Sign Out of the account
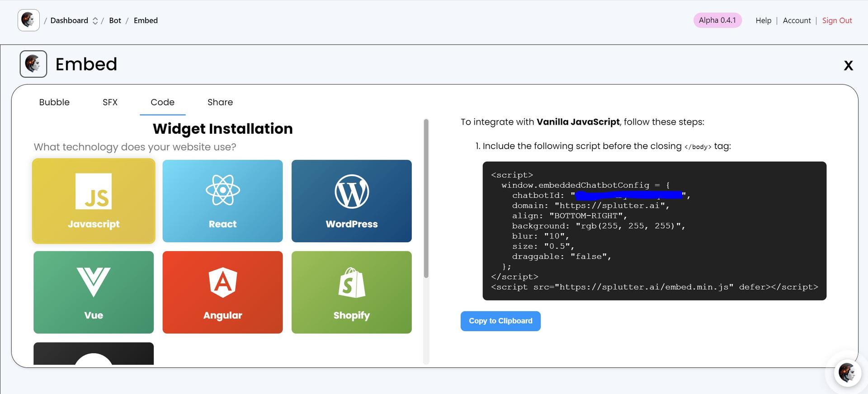This screenshot has height=394, width=868. tap(837, 20)
